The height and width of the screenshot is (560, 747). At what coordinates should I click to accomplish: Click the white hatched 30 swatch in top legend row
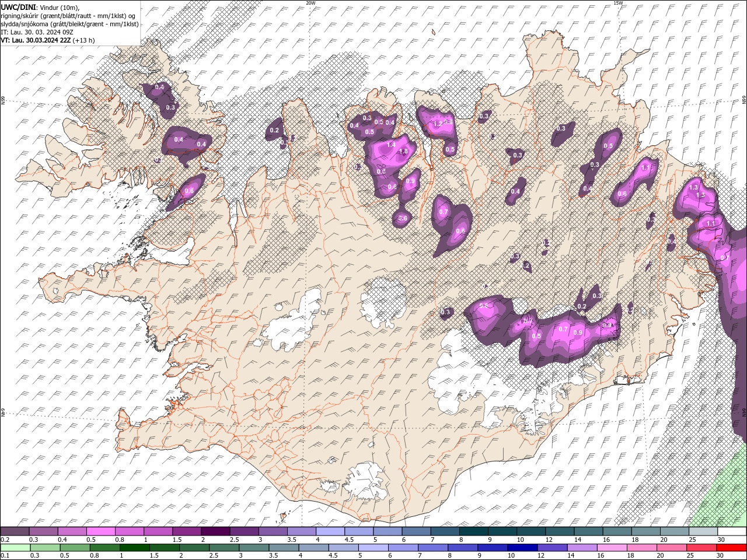732,531
